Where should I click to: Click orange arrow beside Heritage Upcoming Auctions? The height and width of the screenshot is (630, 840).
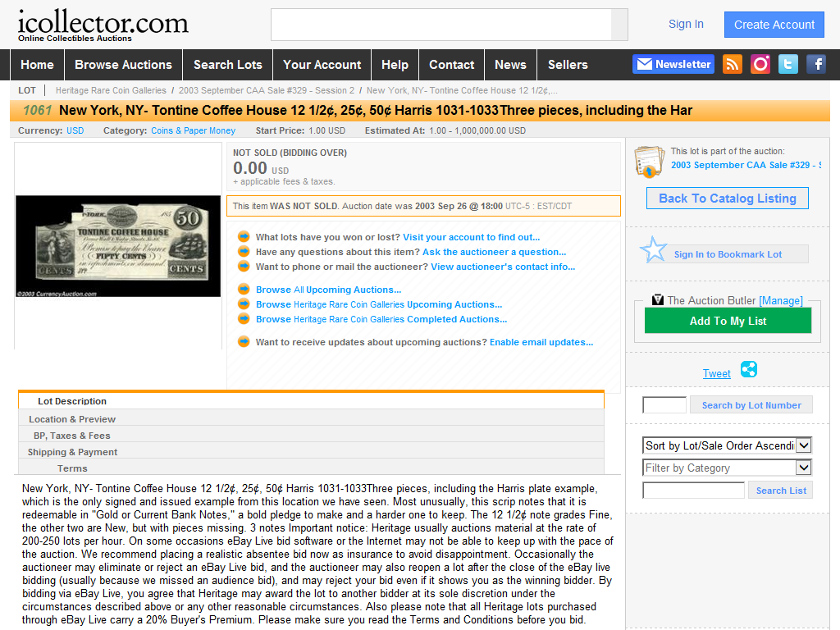pyautogui.click(x=244, y=304)
